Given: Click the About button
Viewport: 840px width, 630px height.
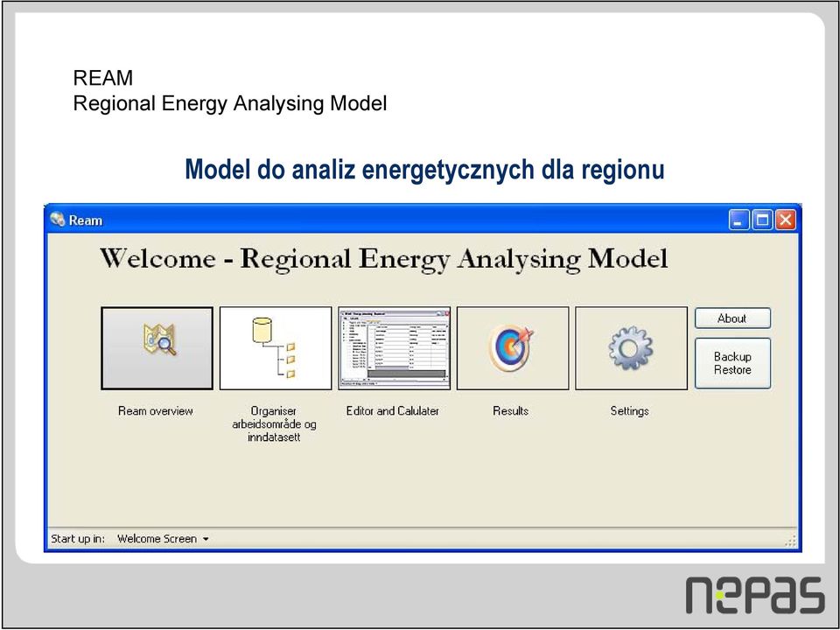Looking at the screenshot, I should click(732, 318).
